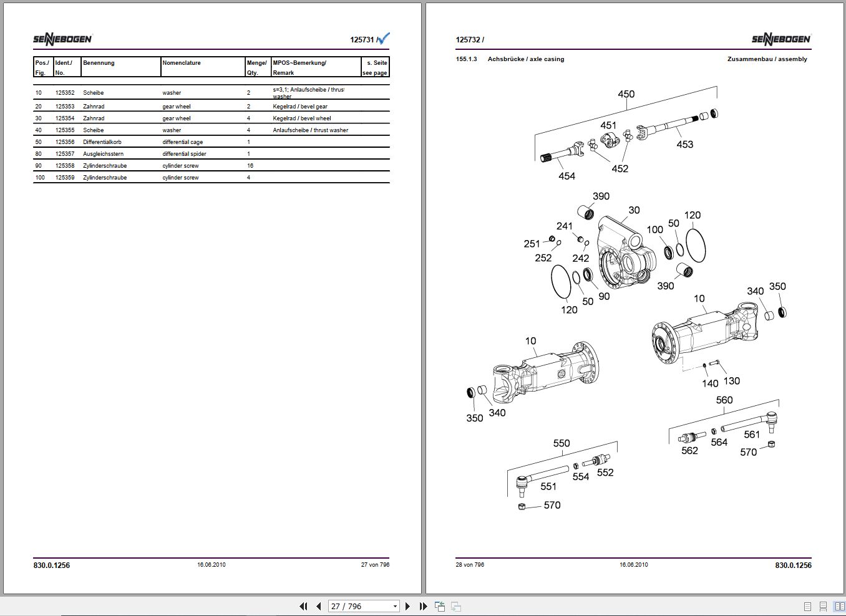The height and width of the screenshot is (616, 846).
Task: Click 'Zusammenbau / assembly' label
Action: [767, 59]
